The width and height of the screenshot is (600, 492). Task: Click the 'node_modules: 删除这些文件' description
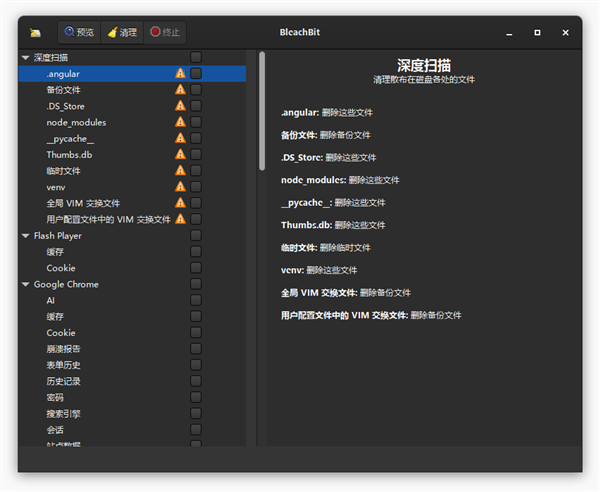click(340, 180)
